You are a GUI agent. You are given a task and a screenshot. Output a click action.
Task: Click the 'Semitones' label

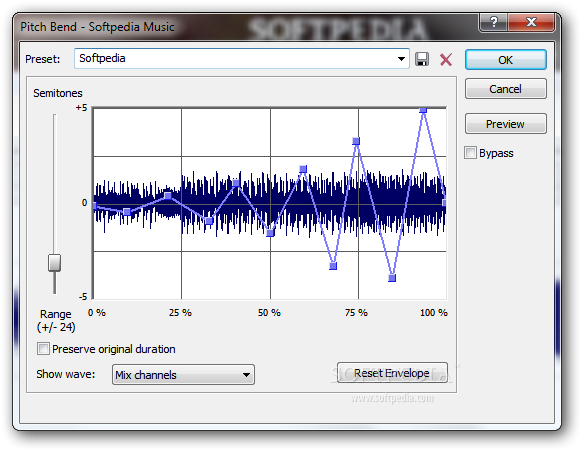coord(58,93)
